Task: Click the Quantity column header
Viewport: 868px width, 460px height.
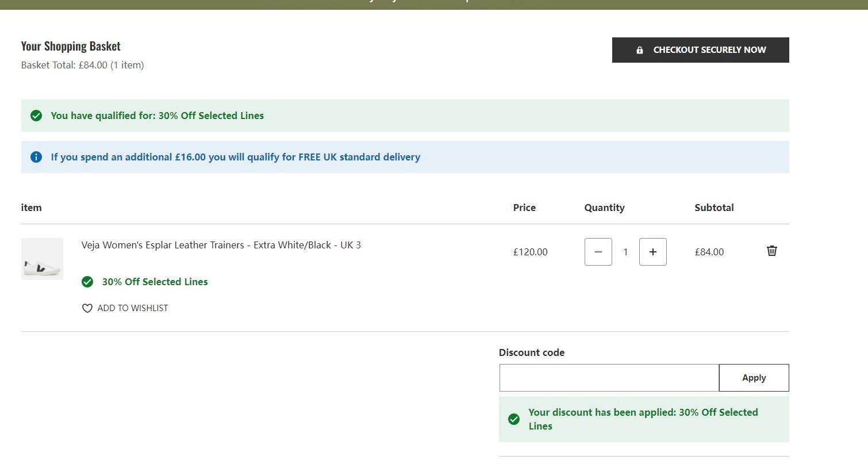Action: point(604,208)
